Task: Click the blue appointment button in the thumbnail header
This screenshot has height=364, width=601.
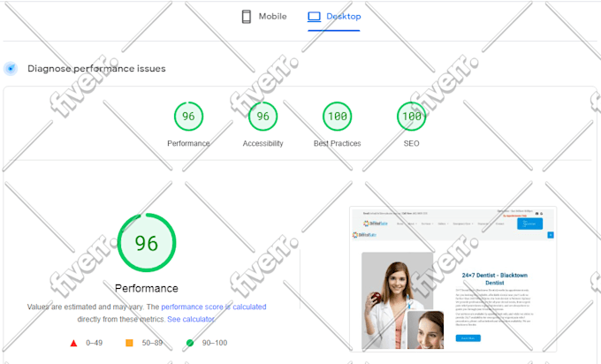Action: pyautogui.click(x=529, y=224)
